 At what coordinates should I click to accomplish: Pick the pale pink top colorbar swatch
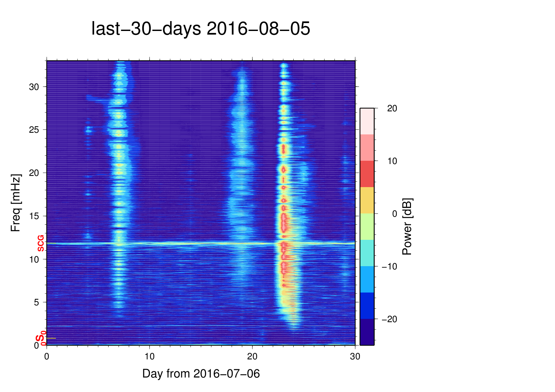(367, 121)
